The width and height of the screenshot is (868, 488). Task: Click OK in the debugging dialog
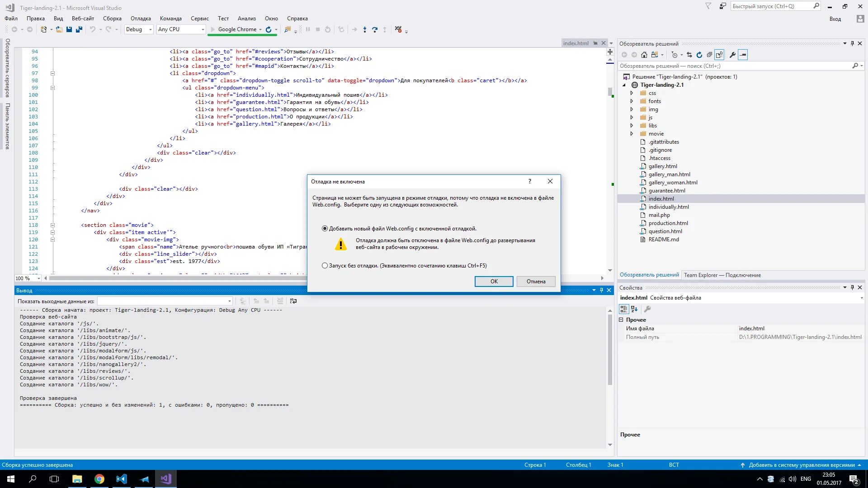click(x=494, y=282)
